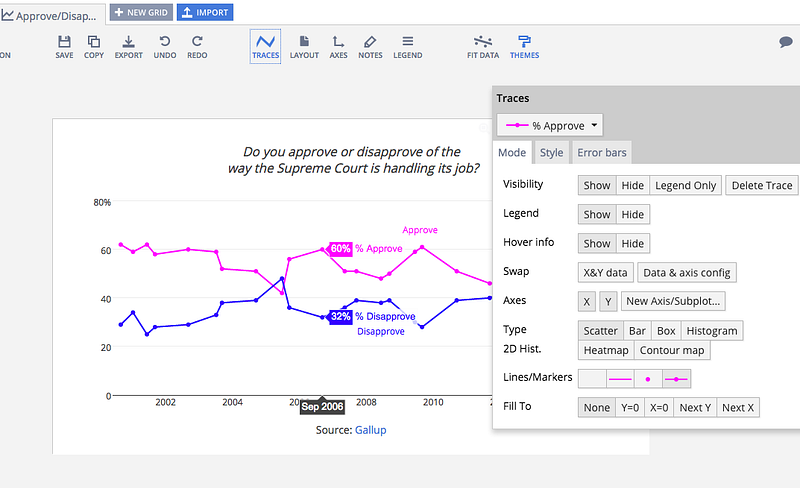The width and height of the screenshot is (800, 488).
Task: Click the Delete Trace button
Action: (762, 185)
